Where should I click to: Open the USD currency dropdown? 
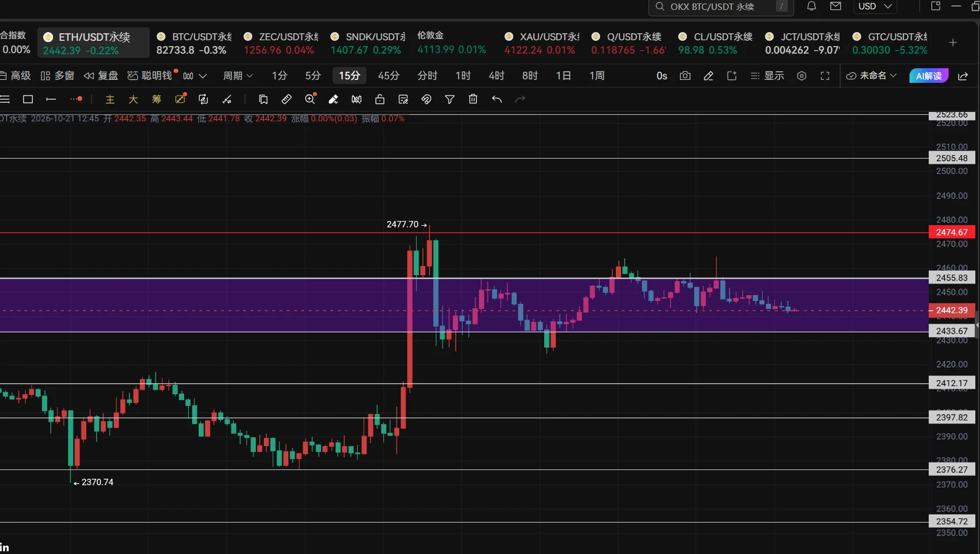[875, 6]
